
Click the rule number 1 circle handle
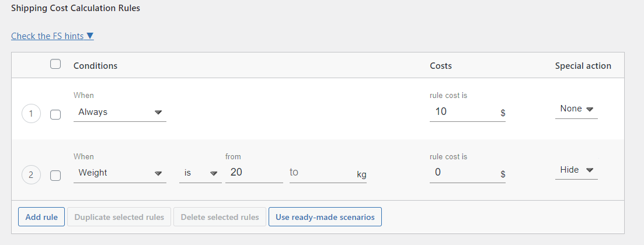click(x=31, y=114)
